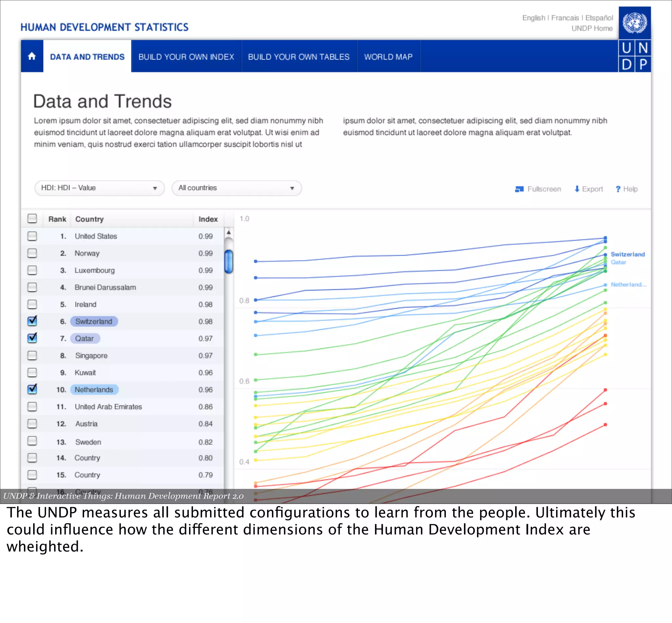Click the Export download arrow icon
Viewport: 672px width, 623px height.
click(x=577, y=189)
